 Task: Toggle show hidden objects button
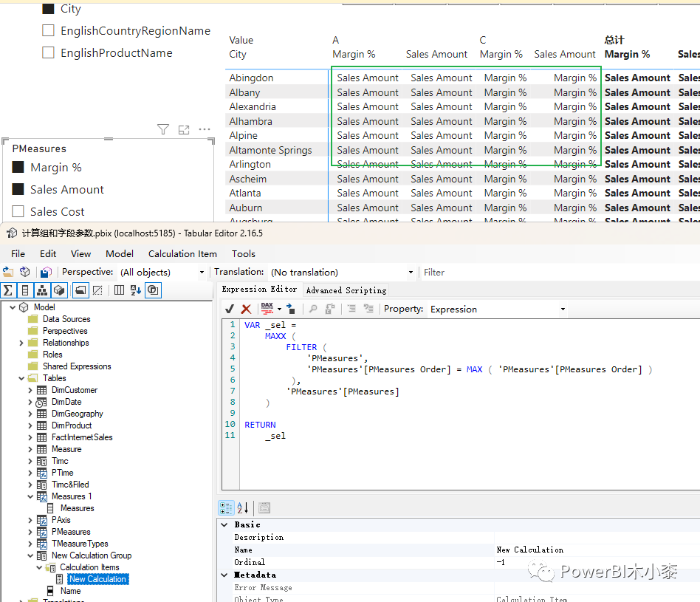pyautogui.click(x=97, y=291)
